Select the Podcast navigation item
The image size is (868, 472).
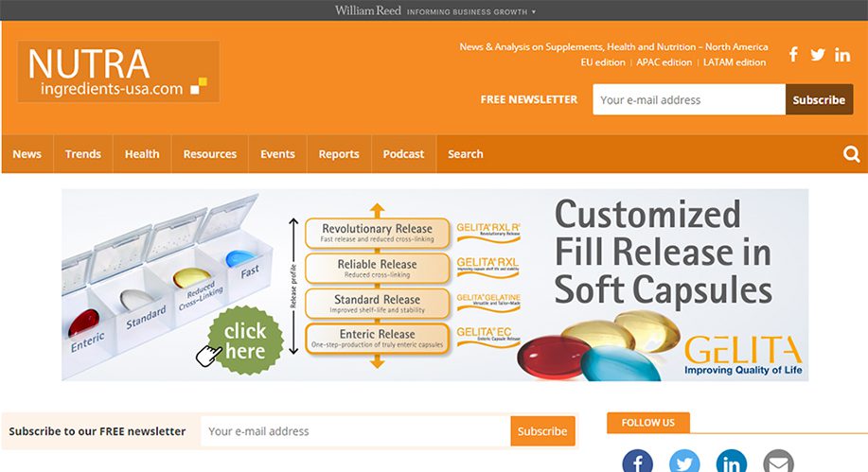pyautogui.click(x=403, y=154)
